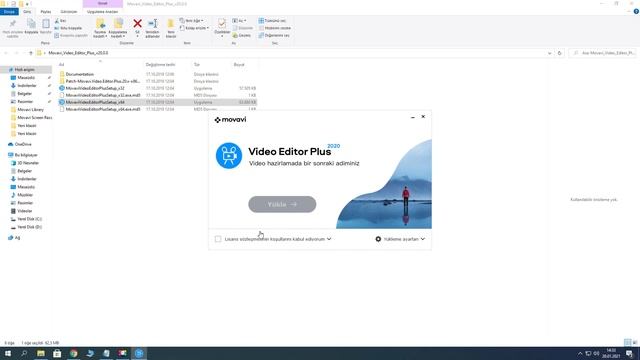The image size is (640, 360).
Task: Open the Kopyalama hedefi copy-to dropdown
Action: [118, 28]
